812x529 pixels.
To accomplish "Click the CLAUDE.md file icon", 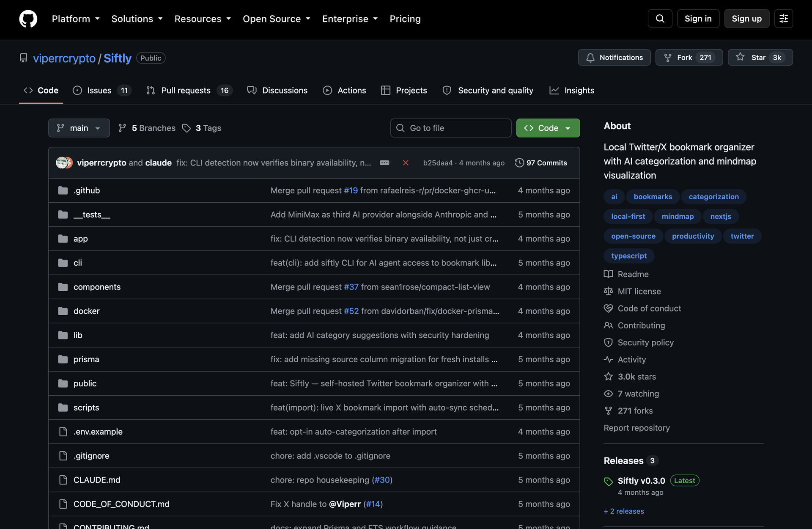I will point(63,480).
